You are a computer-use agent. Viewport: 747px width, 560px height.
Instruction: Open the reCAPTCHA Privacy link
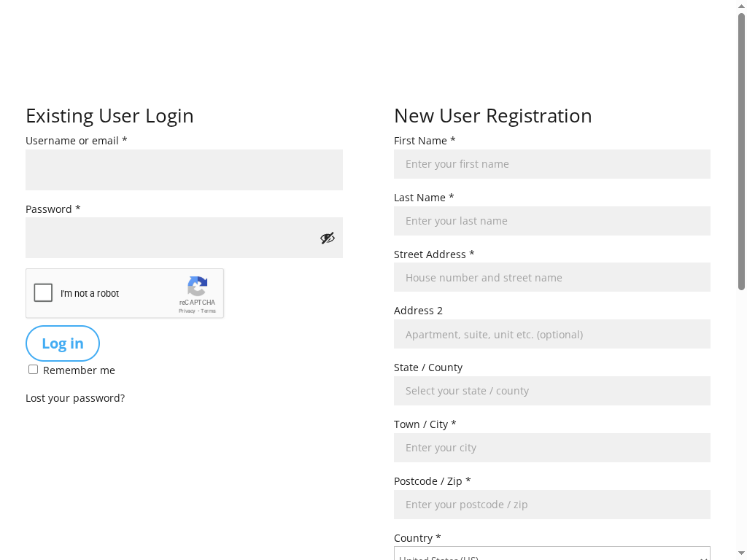point(185,311)
